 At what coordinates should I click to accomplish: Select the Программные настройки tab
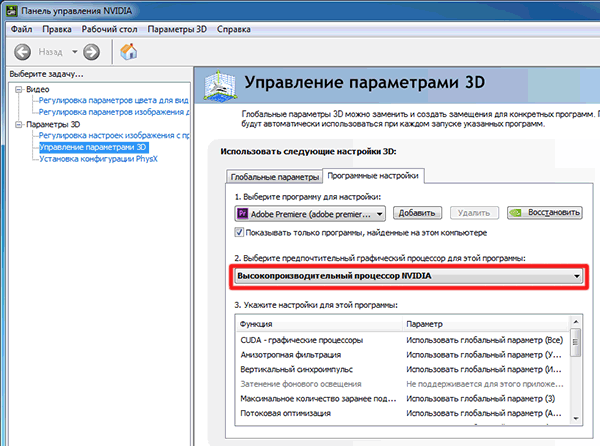[x=373, y=176]
